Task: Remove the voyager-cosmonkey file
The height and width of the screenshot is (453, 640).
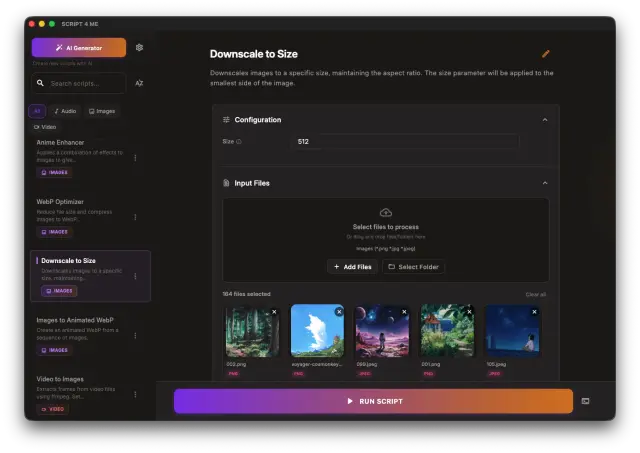Action: pyautogui.click(x=339, y=312)
